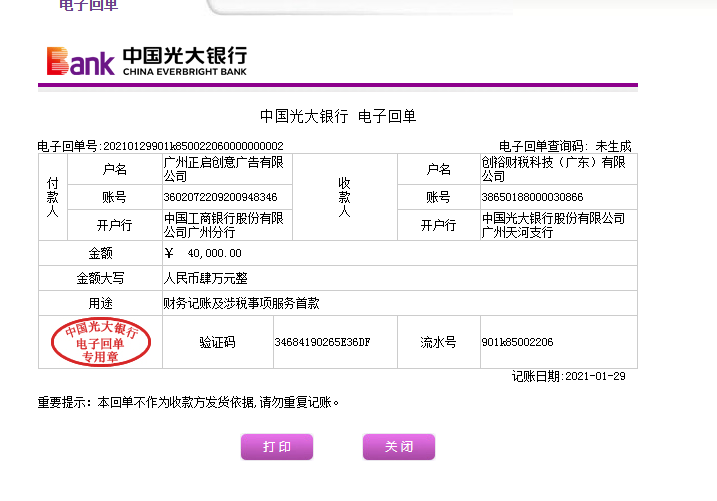Click the 用途 label cell
Screen dimensions: 717x501
pyautogui.click(x=100, y=303)
